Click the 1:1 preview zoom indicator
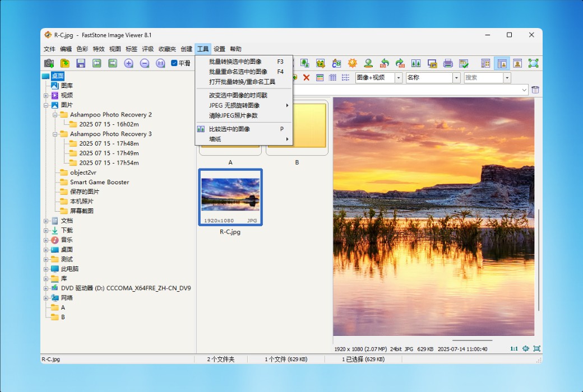Viewport: 583px width, 392px height. (514, 348)
